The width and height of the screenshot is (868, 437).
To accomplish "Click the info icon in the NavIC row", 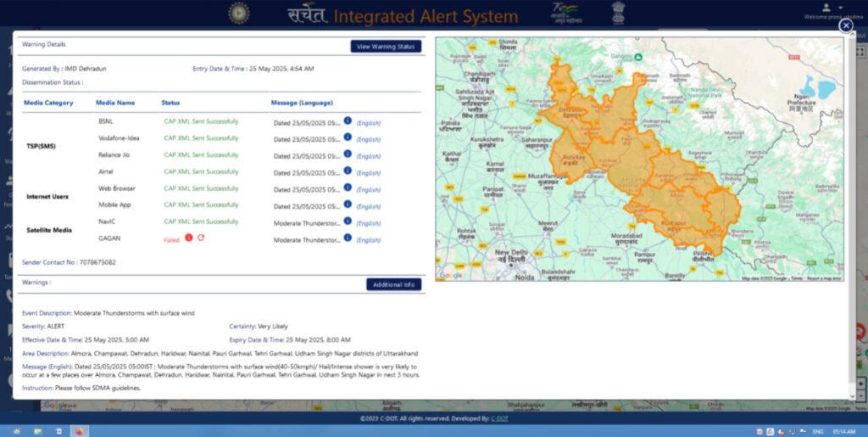I will (x=348, y=221).
